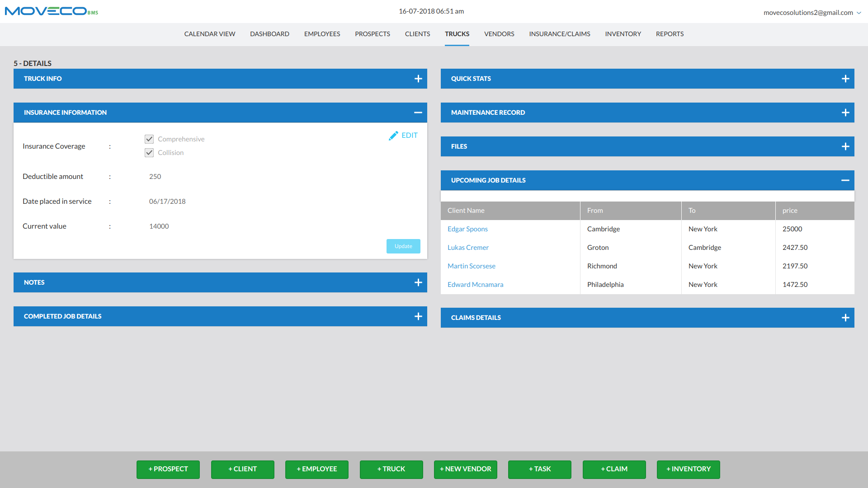This screenshot has height=488, width=868.
Task: Disable the Collision coverage checkbox
Action: [x=149, y=153]
